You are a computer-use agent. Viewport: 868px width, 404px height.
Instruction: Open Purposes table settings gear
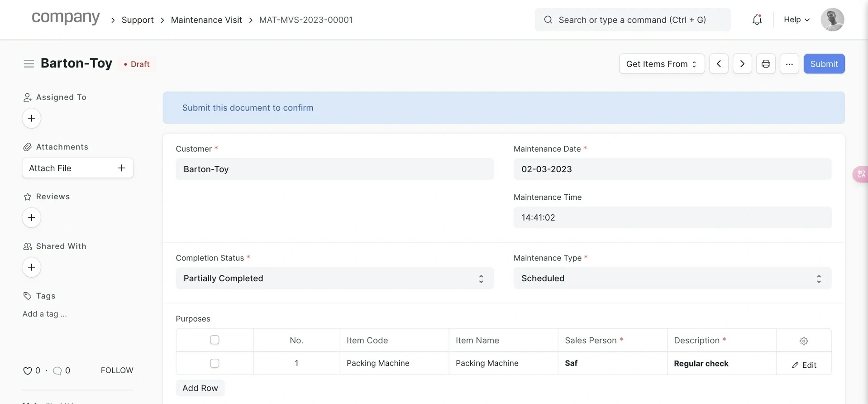803,341
